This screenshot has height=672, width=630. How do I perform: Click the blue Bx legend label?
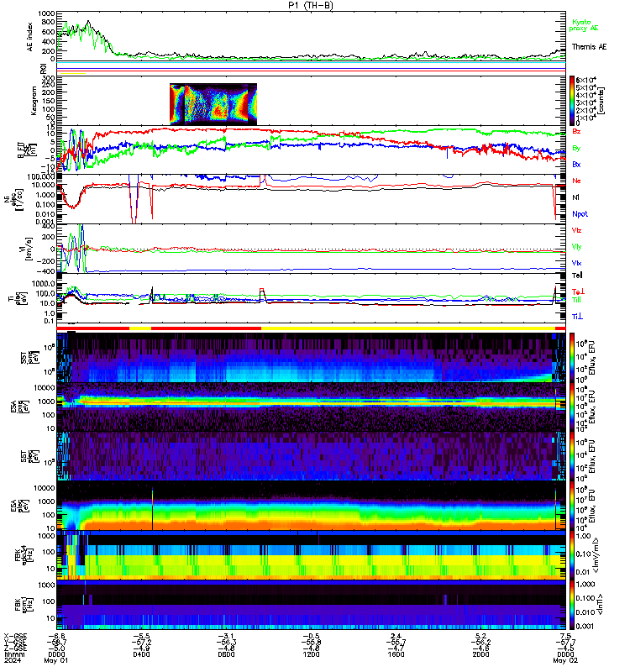pos(576,164)
